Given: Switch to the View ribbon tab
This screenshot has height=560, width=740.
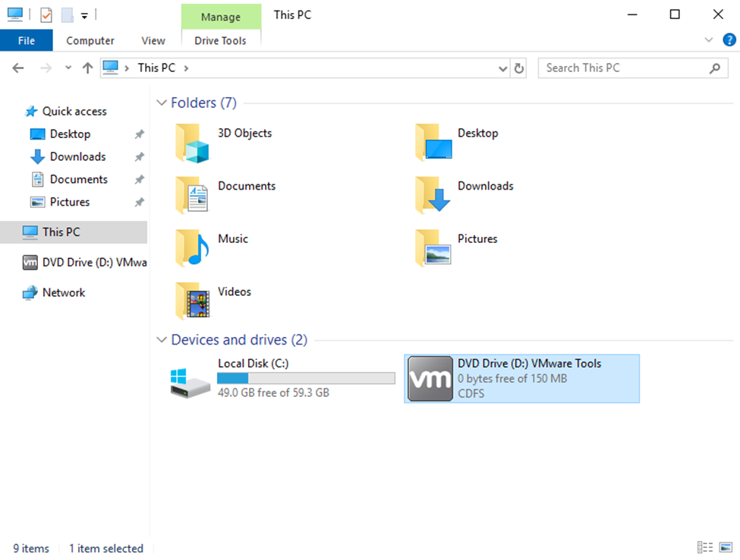Looking at the screenshot, I should (153, 40).
